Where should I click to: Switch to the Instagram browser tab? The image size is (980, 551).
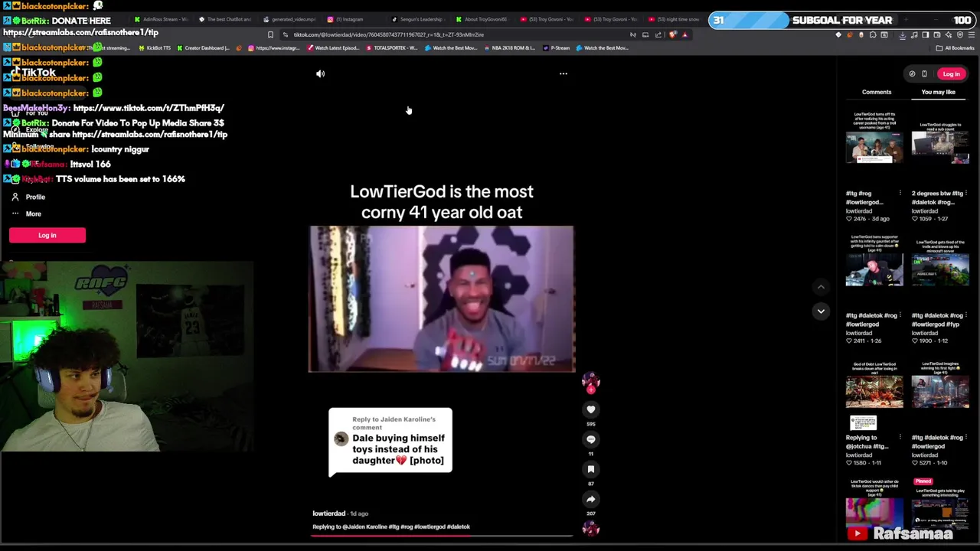[345, 19]
